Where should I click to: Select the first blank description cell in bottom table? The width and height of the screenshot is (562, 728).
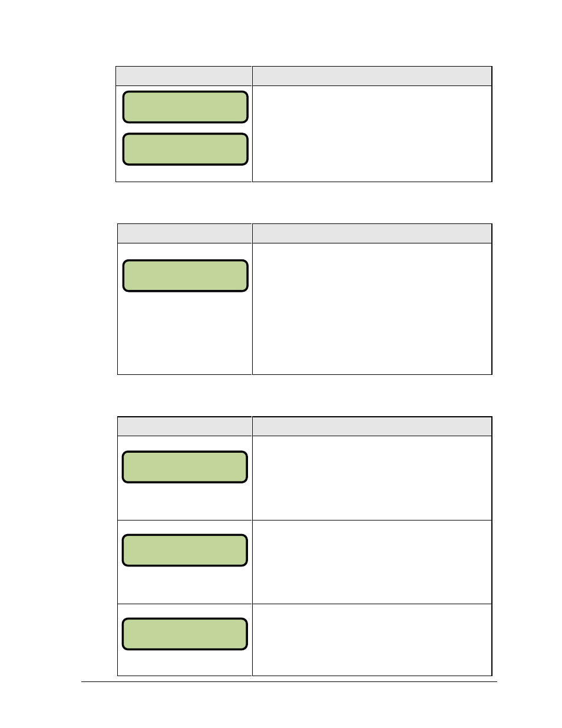click(372, 478)
